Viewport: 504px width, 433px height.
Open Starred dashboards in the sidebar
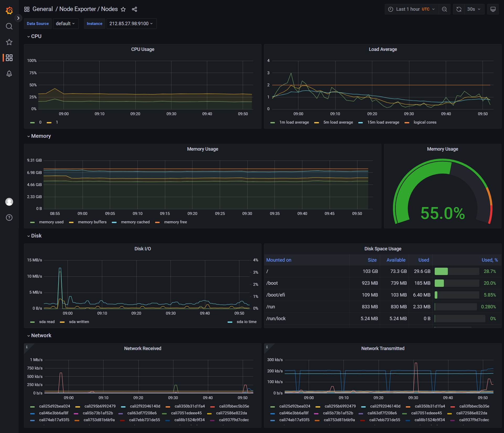(9, 42)
